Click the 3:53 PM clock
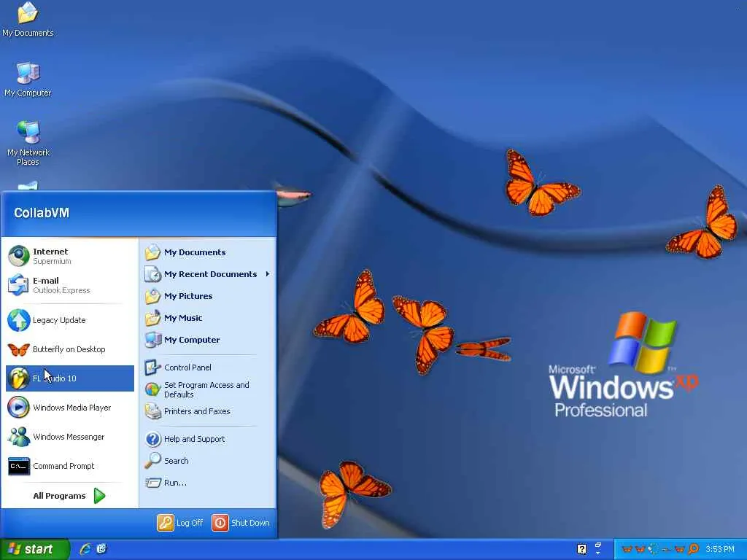This screenshot has width=747, height=560. 720,549
